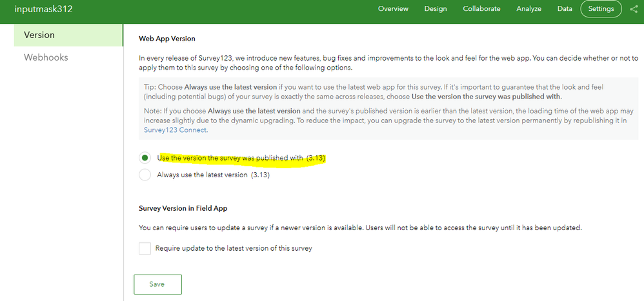
Task: Switch to the Data tab
Action: pyautogui.click(x=565, y=8)
